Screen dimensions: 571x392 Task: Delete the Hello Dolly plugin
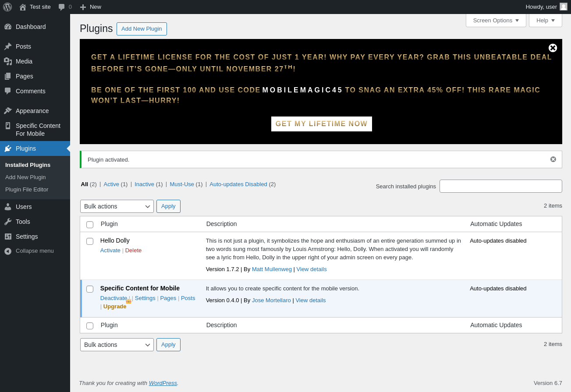click(133, 251)
